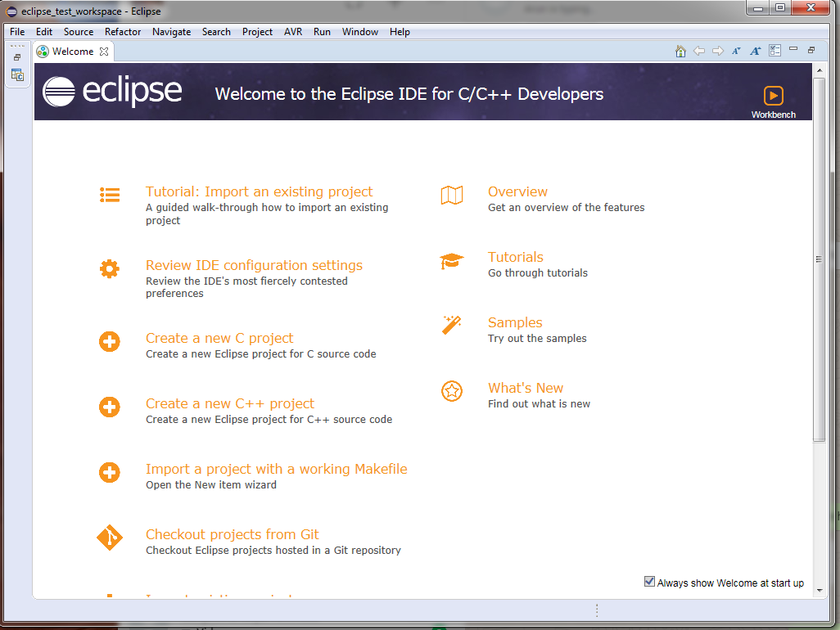
Task: Click 'Try out the samples' text
Action: click(537, 338)
